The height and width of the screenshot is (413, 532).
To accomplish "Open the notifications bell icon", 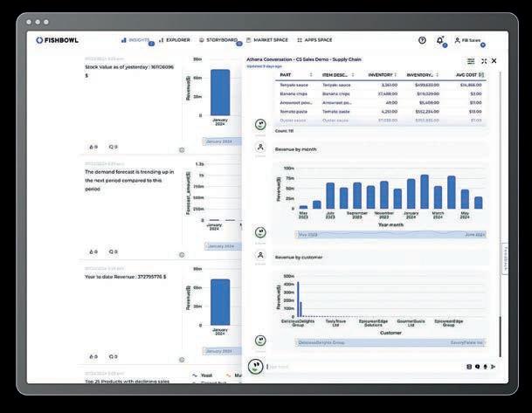I will (x=439, y=40).
